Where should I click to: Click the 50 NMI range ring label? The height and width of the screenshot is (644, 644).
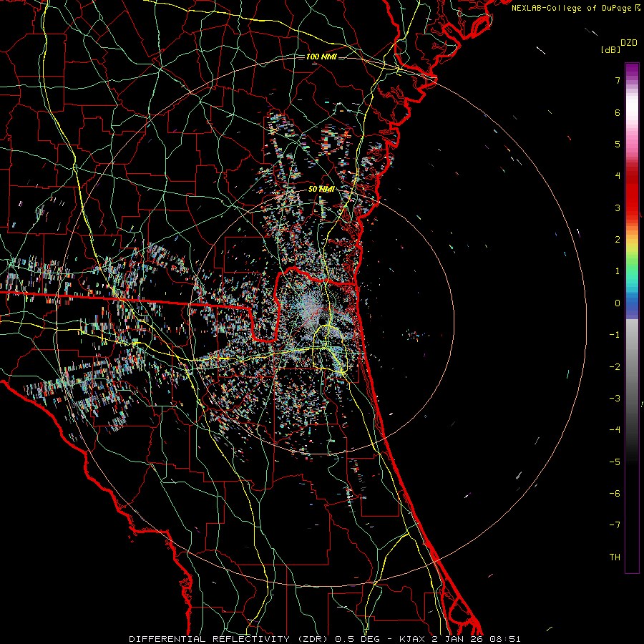click(321, 189)
